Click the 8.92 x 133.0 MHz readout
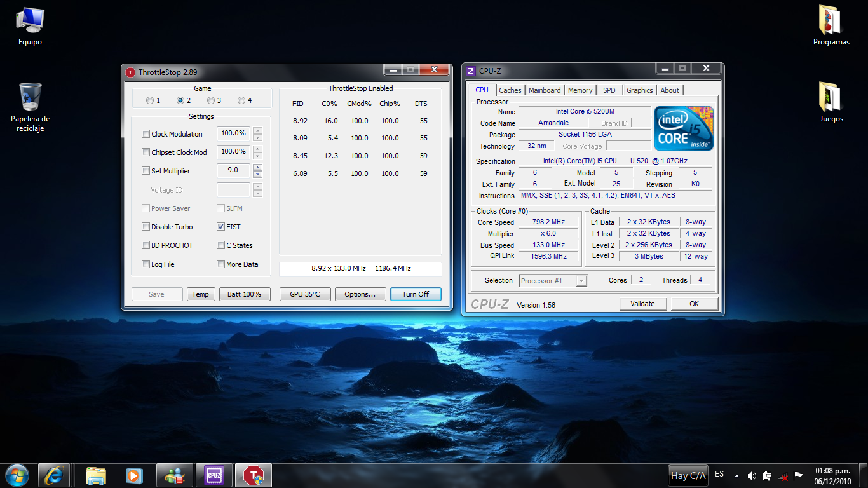The height and width of the screenshot is (488, 868). (360, 269)
